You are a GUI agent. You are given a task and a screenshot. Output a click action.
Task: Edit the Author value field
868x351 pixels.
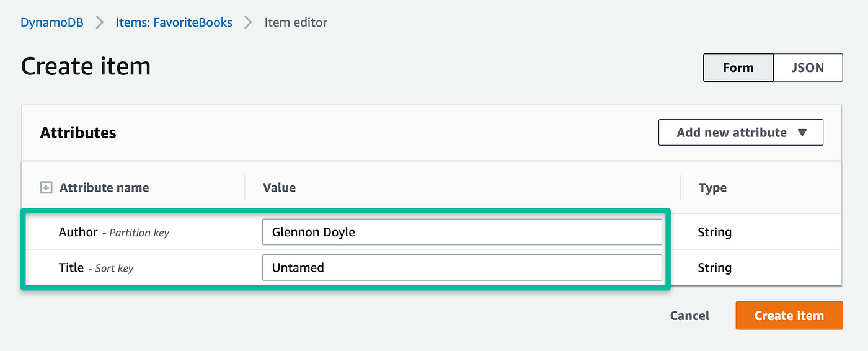462,232
